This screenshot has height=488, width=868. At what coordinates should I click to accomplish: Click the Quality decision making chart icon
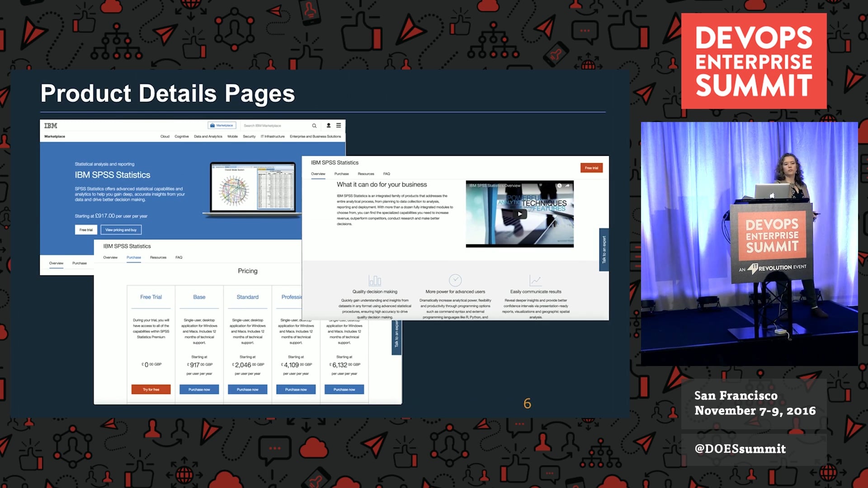coord(375,281)
